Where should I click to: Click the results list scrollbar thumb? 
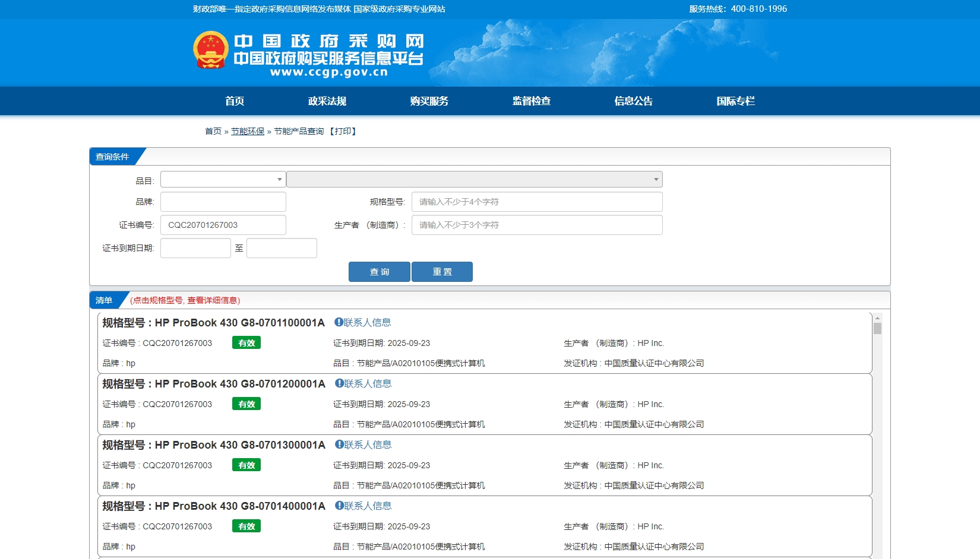(x=877, y=328)
